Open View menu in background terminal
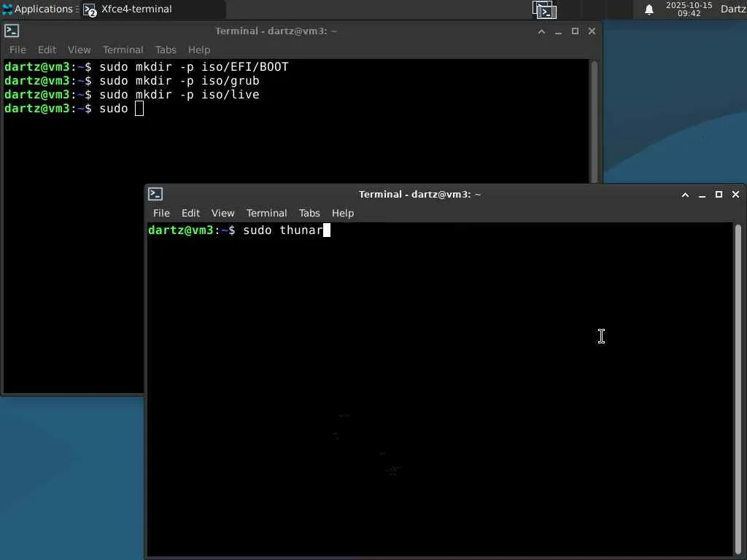 [x=79, y=50]
